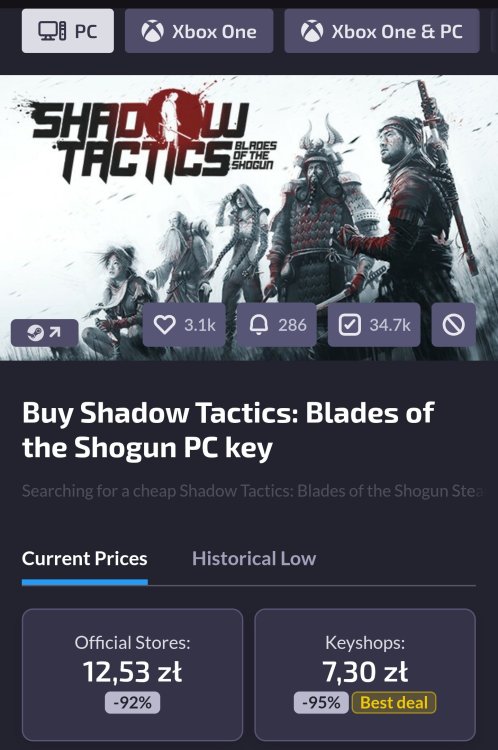
Task: Open the Keyshops price card
Action: coord(365,674)
